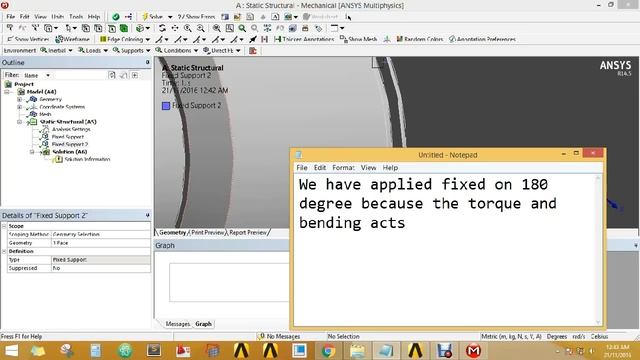Click the No Messages status indicator
Viewport: 640px width, 360px height.
click(x=279, y=336)
